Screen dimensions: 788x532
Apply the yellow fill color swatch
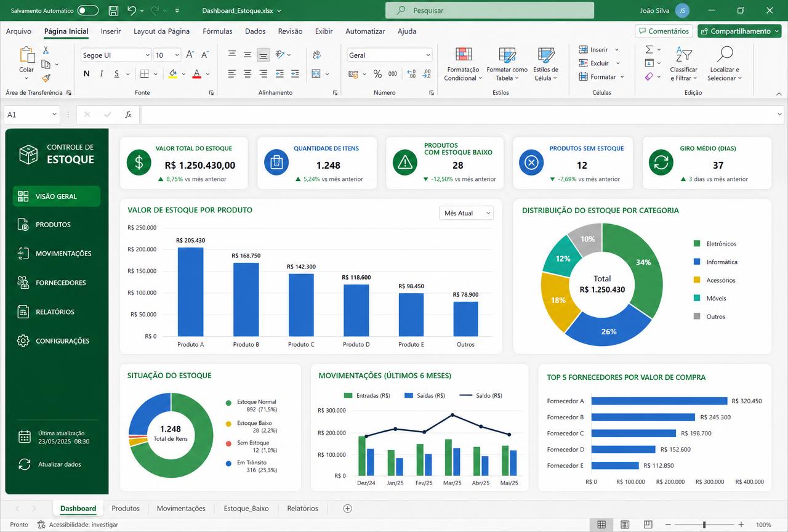[173, 74]
